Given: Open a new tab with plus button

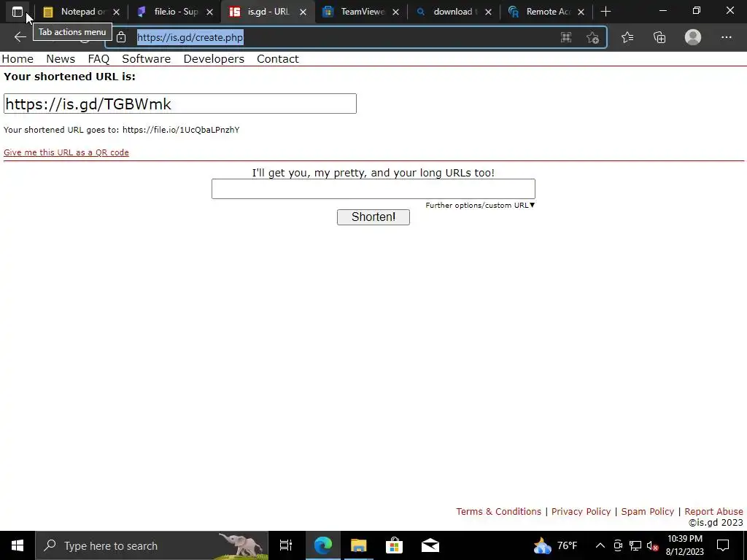Looking at the screenshot, I should click(605, 12).
